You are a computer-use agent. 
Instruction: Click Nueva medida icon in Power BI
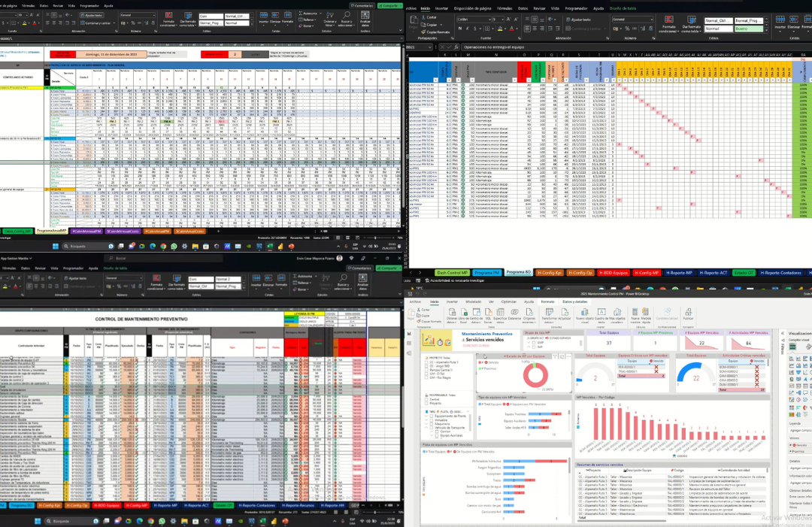pos(635,315)
